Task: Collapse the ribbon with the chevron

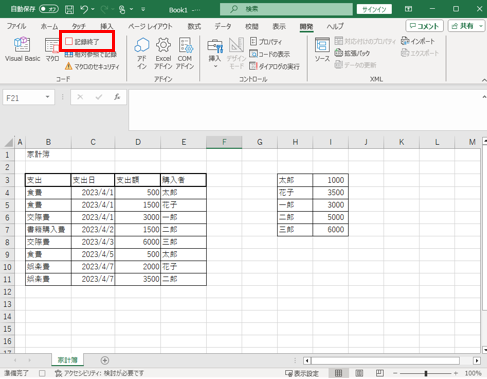Action: pos(483,80)
